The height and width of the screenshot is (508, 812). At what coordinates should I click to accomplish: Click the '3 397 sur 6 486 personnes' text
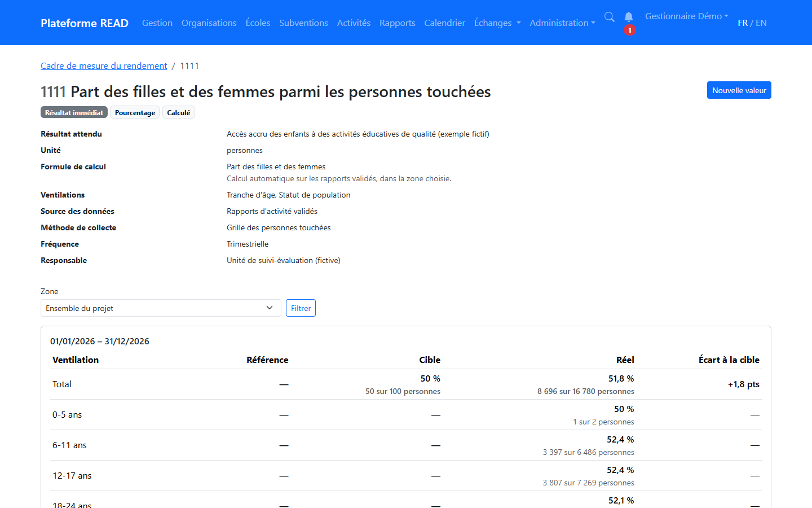click(x=589, y=453)
